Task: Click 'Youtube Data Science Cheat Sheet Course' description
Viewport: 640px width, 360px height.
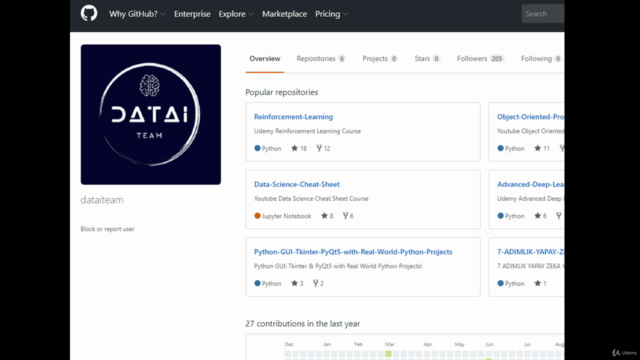Action: click(311, 199)
